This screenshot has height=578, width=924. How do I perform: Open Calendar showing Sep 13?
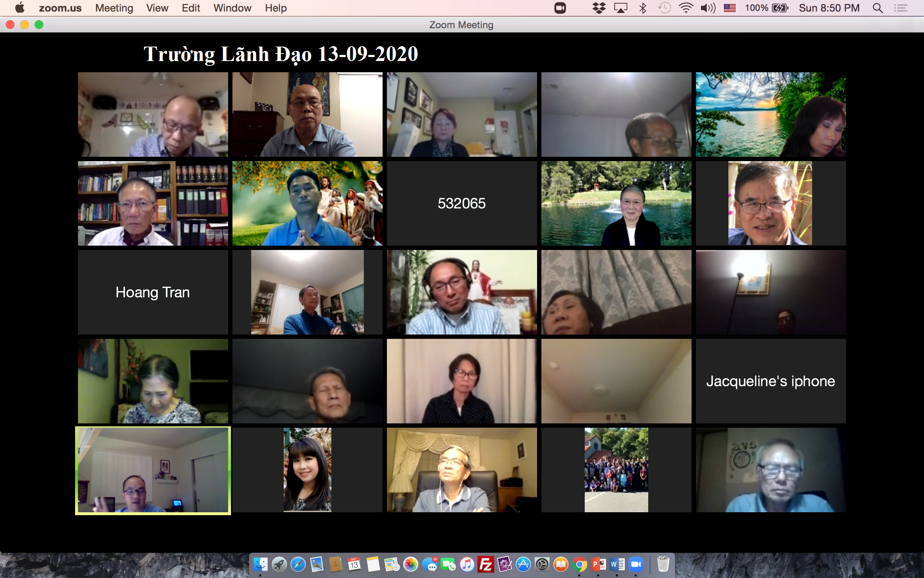(x=354, y=564)
